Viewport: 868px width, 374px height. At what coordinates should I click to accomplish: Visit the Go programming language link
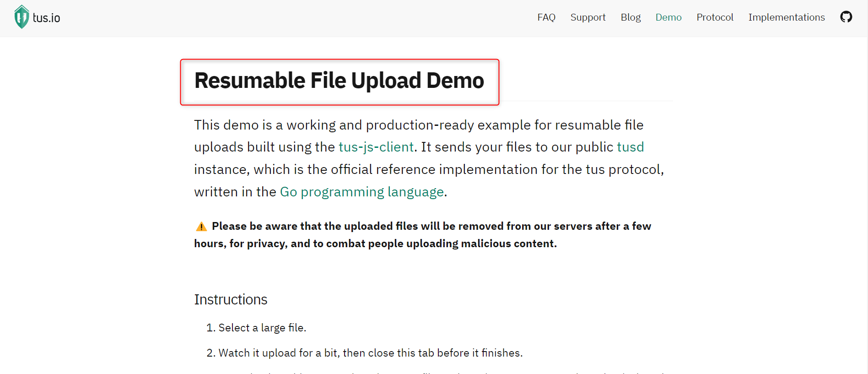361,192
